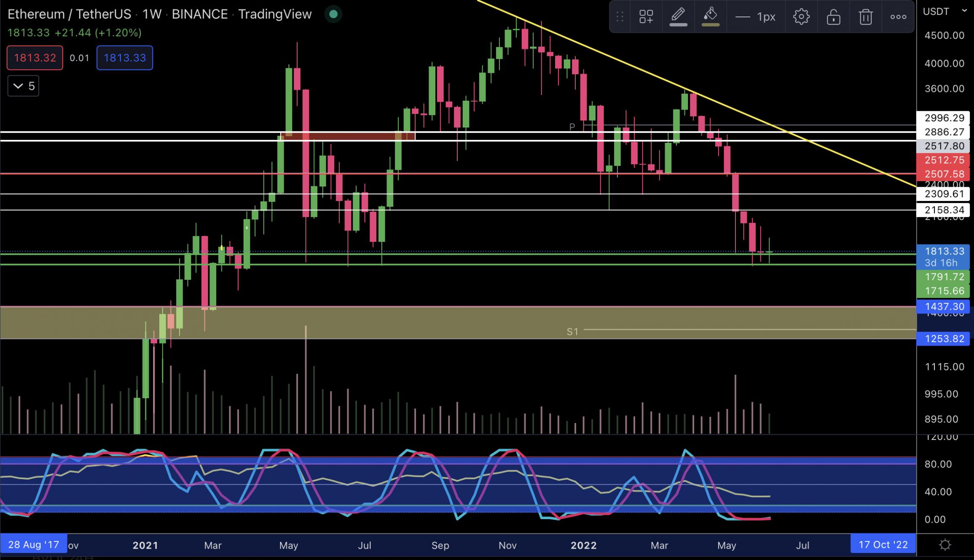This screenshot has width=974, height=560.
Task: Change line color with pencil icon
Action: (678, 17)
